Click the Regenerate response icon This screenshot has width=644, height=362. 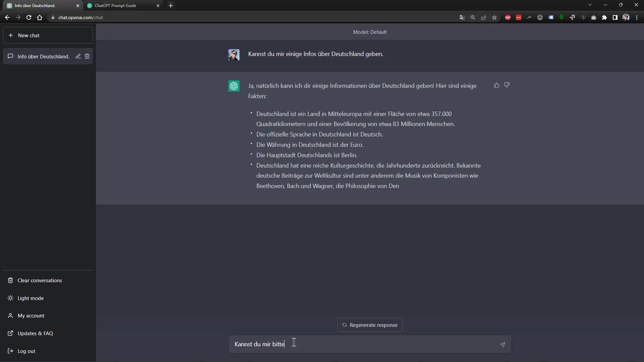point(344,325)
